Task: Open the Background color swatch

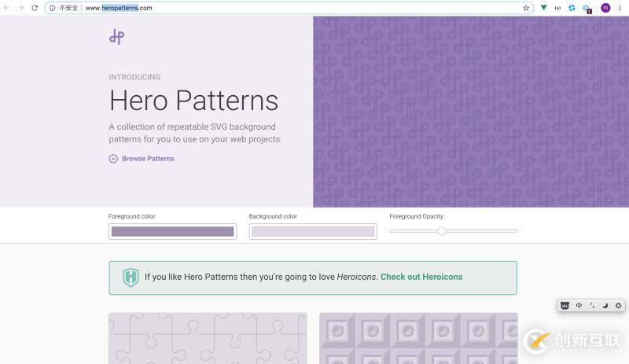Action: click(313, 232)
